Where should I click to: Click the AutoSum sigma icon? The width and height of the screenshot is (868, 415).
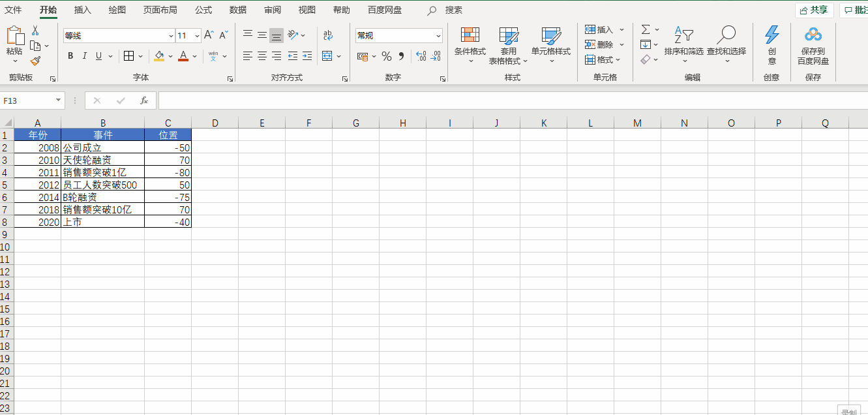646,29
